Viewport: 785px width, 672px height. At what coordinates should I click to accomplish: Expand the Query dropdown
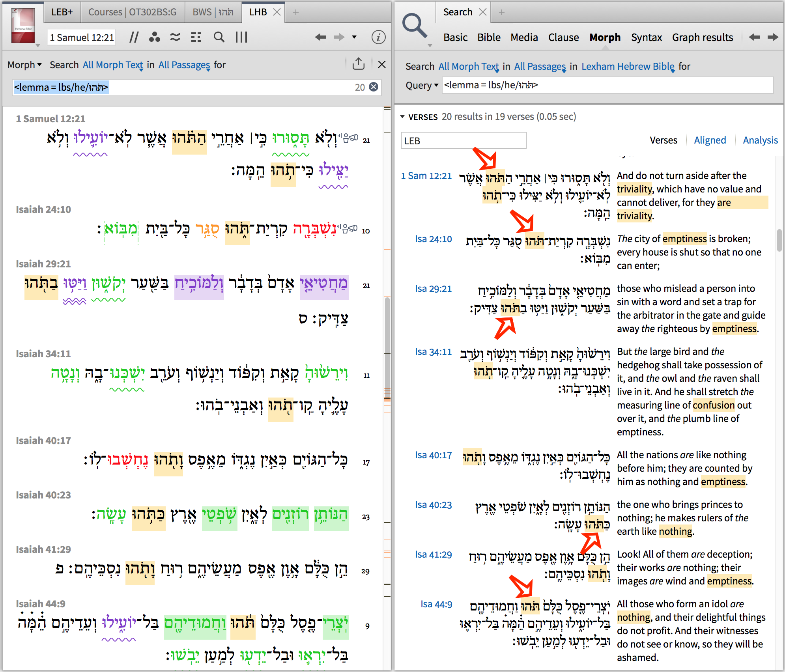coord(422,85)
